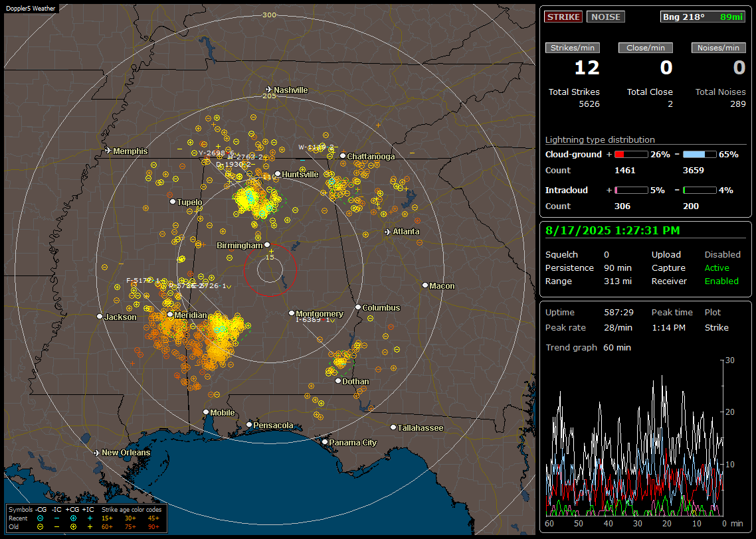Click the 300 mile range ring label
The height and width of the screenshot is (539, 756).
tap(269, 15)
